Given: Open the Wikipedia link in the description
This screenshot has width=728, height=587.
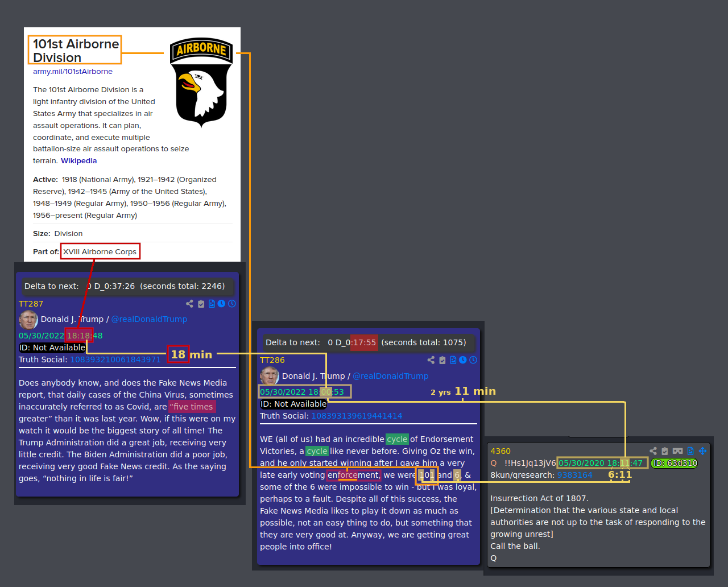Looking at the screenshot, I should point(78,161).
